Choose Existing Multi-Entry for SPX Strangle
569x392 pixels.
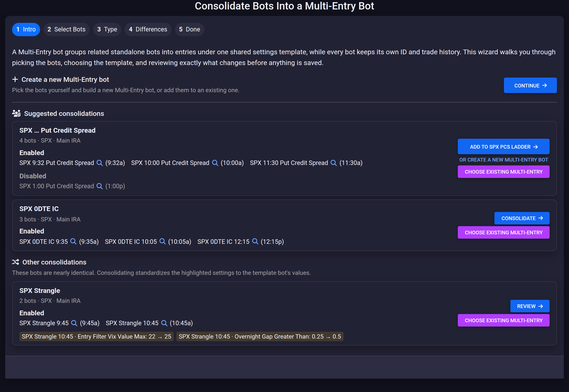pos(503,320)
